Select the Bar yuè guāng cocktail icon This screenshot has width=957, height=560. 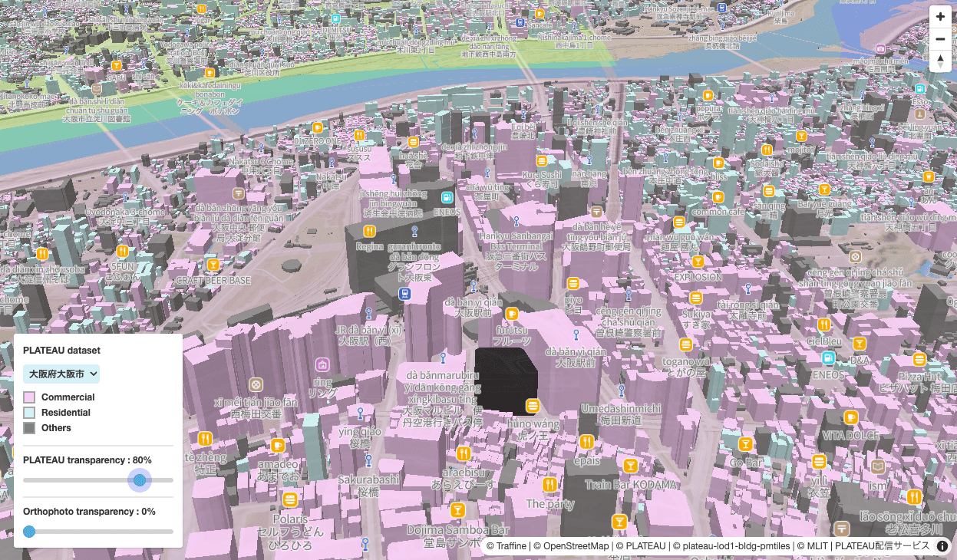point(825,189)
